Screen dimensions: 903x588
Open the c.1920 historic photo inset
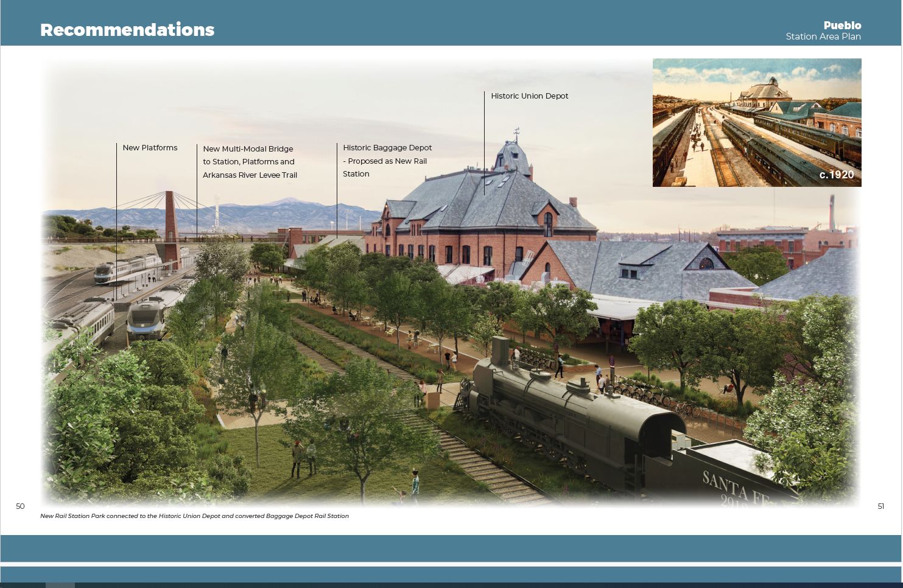757,122
